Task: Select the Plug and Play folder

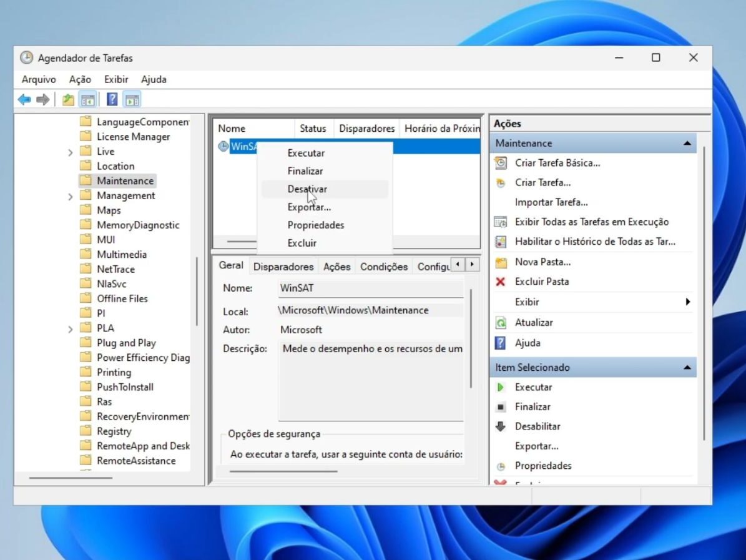Action: point(126,343)
